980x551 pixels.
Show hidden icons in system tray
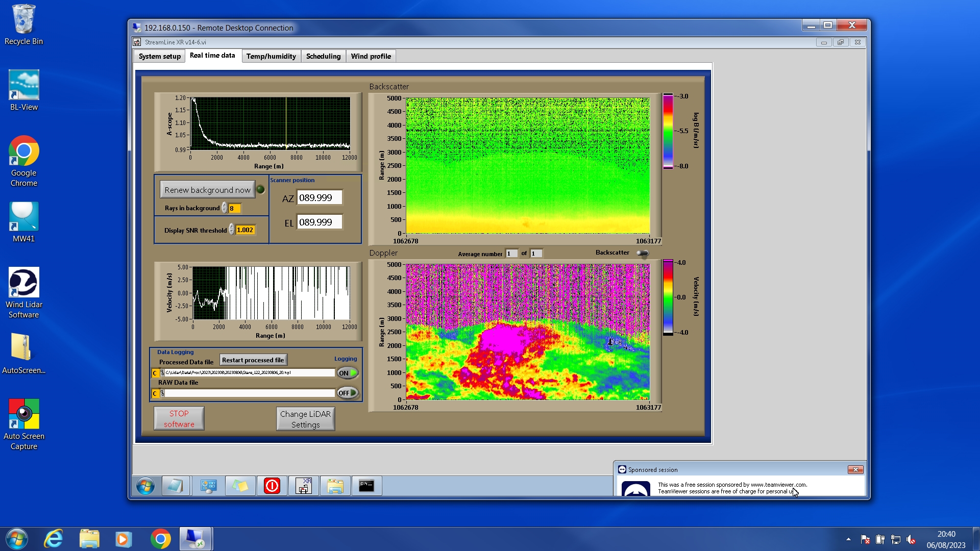(x=848, y=539)
